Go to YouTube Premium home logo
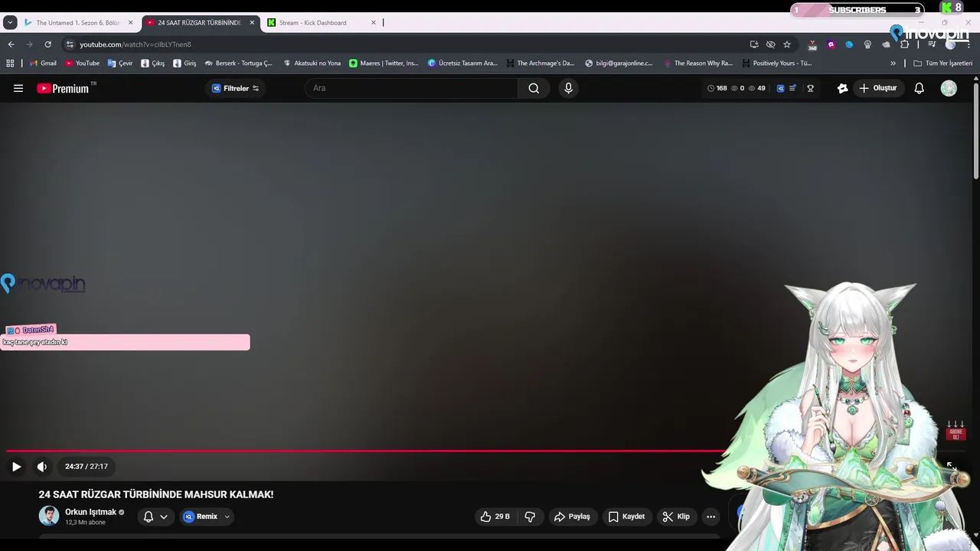Screen dimensions: 980x551 pyautogui.click(x=64, y=88)
